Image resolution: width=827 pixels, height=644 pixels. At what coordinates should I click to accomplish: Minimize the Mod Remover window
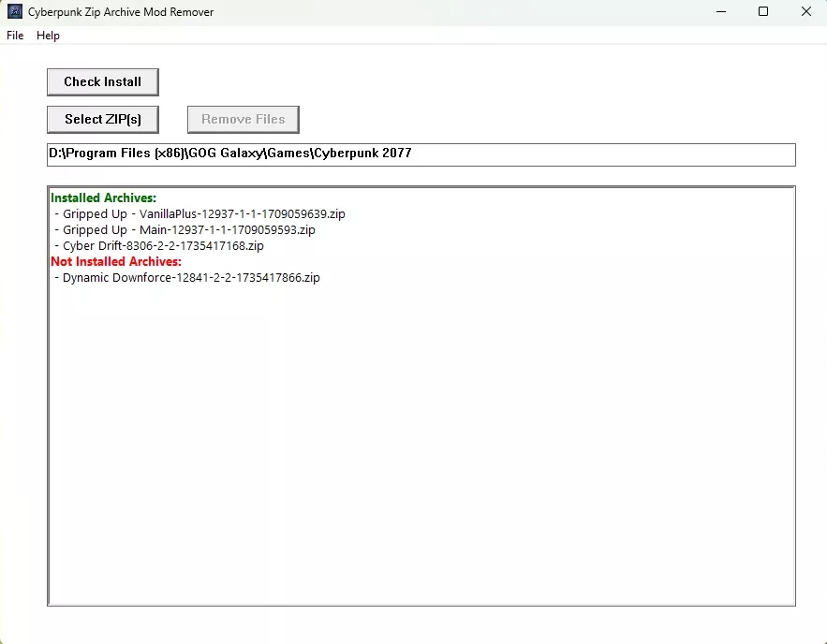[x=721, y=11]
